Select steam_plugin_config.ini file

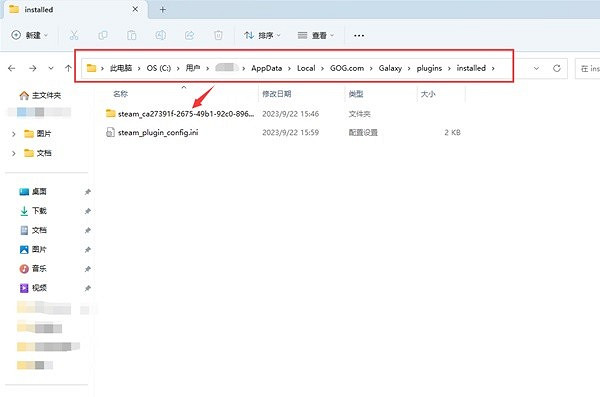pyautogui.click(x=158, y=132)
